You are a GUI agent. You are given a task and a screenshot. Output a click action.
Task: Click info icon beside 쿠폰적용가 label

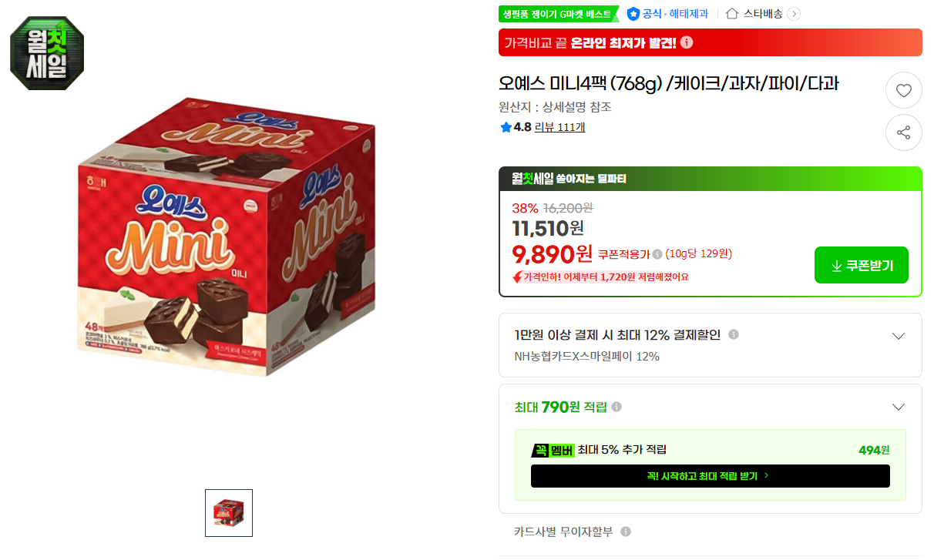tap(657, 254)
